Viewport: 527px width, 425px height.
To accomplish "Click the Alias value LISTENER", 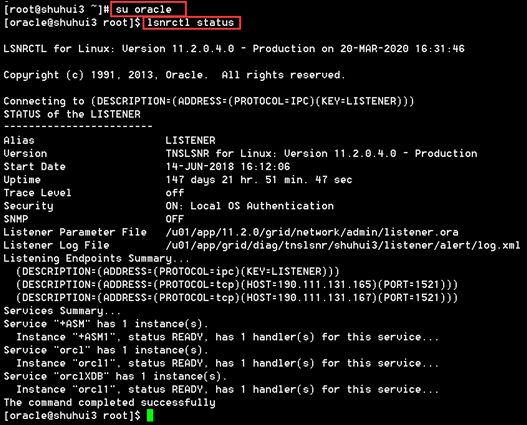I will (x=190, y=140).
